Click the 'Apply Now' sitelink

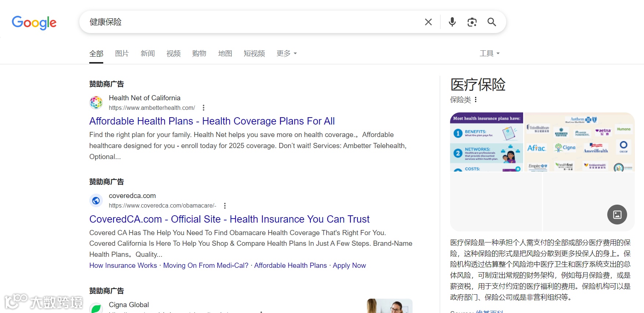tap(349, 265)
